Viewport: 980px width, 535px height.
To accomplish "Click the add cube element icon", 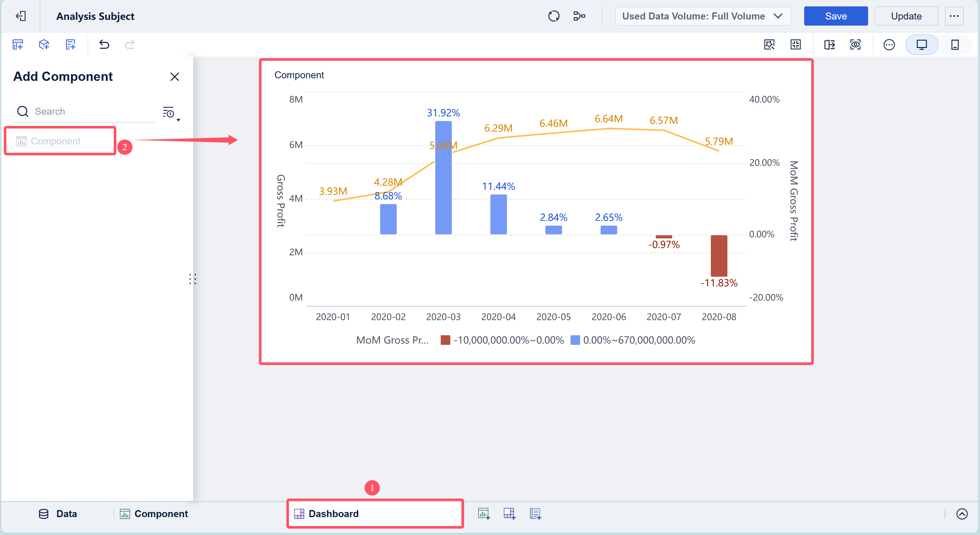I will [x=44, y=44].
